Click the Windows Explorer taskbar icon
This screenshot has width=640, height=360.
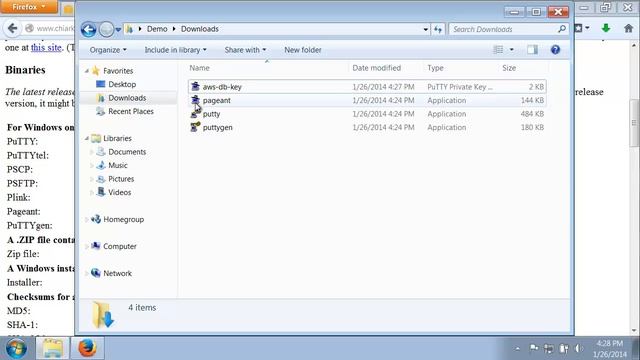click(x=52, y=348)
